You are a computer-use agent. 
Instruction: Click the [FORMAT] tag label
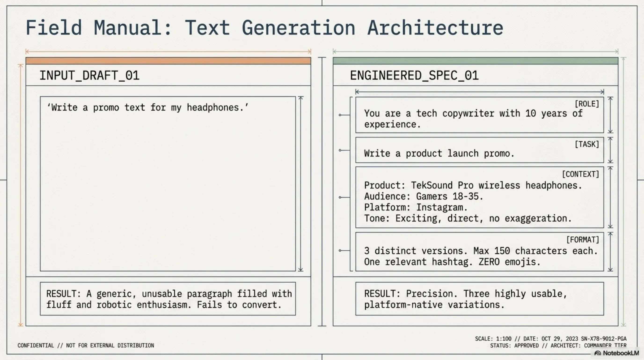582,240
